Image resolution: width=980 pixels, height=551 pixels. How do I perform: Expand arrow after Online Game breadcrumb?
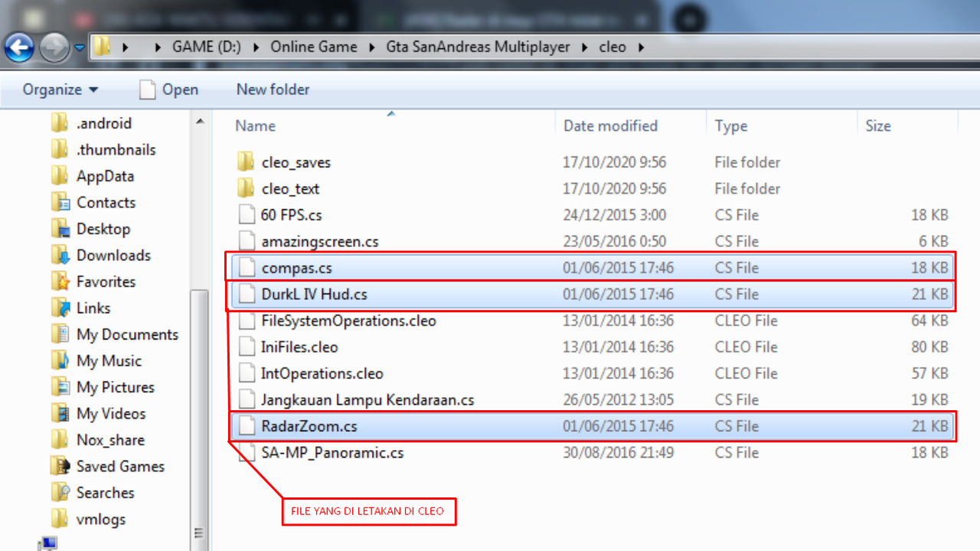pyautogui.click(x=371, y=47)
